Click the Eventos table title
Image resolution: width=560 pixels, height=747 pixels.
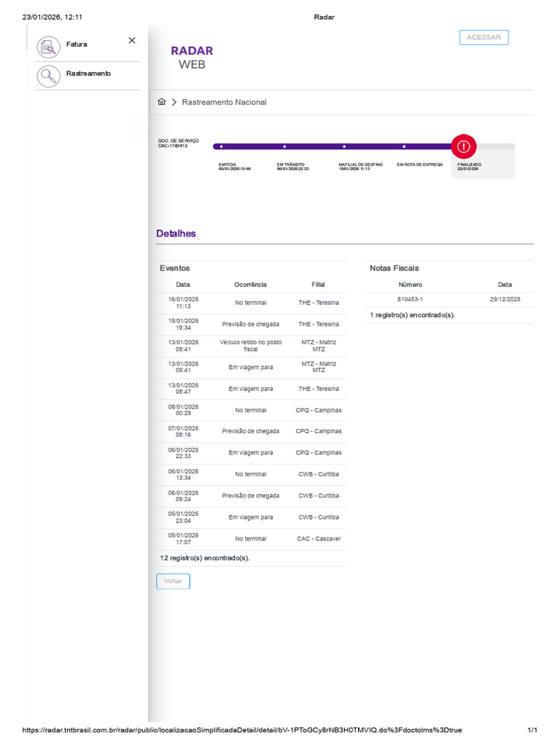pos(175,268)
